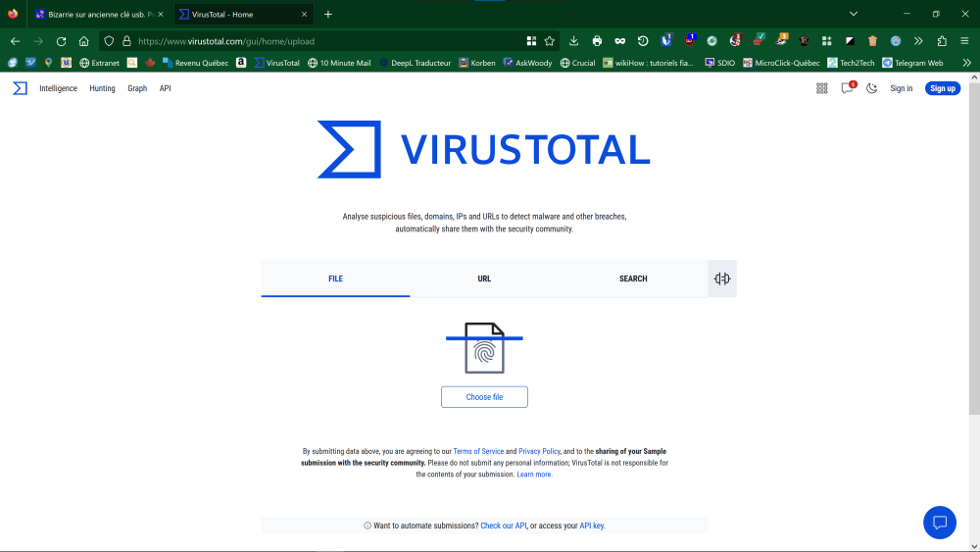Open the chat support bubble button
The image size is (980, 552).
[939, 522]
